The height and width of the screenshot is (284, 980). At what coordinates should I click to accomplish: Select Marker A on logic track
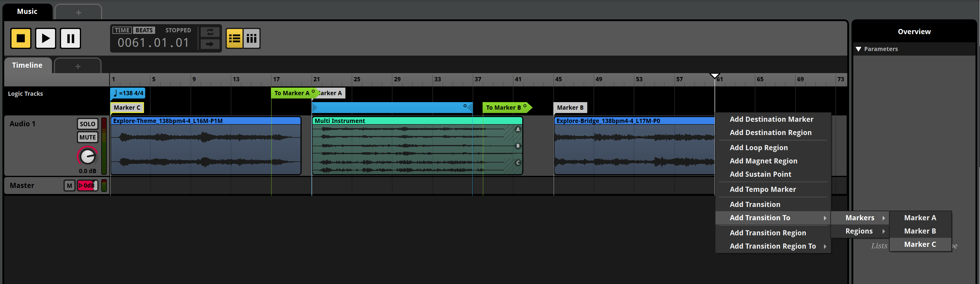point(331,93)
